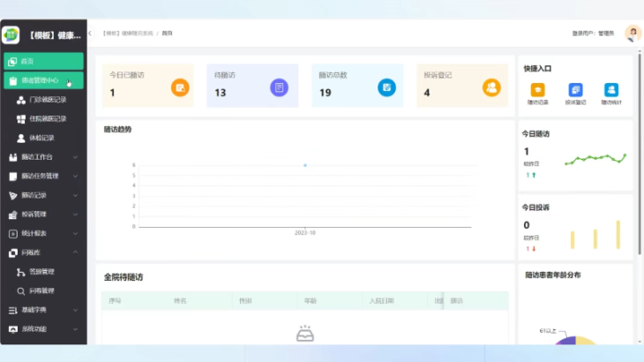This screenshot has height=362, width=644.
Task: Expand the sidebar 随访记录 chevron
Action: (x=76, y=195)
